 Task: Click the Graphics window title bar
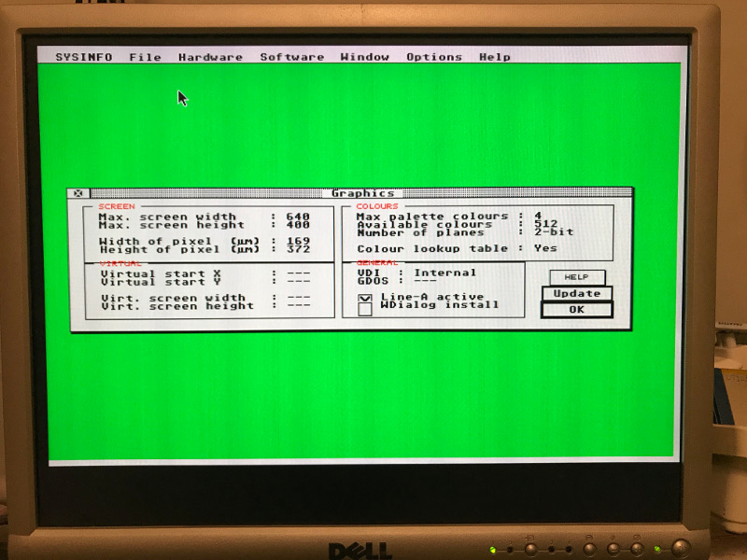click(x=363, y=193)
